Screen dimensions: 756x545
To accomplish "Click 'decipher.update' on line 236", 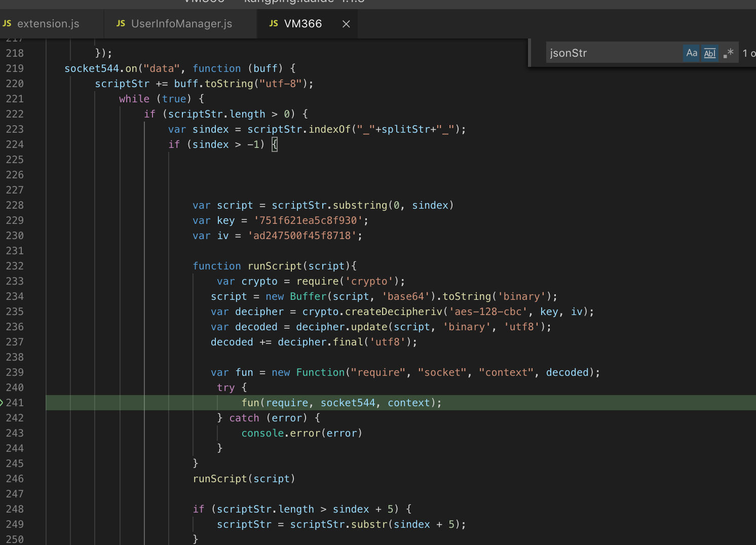I will click(342, 327).
